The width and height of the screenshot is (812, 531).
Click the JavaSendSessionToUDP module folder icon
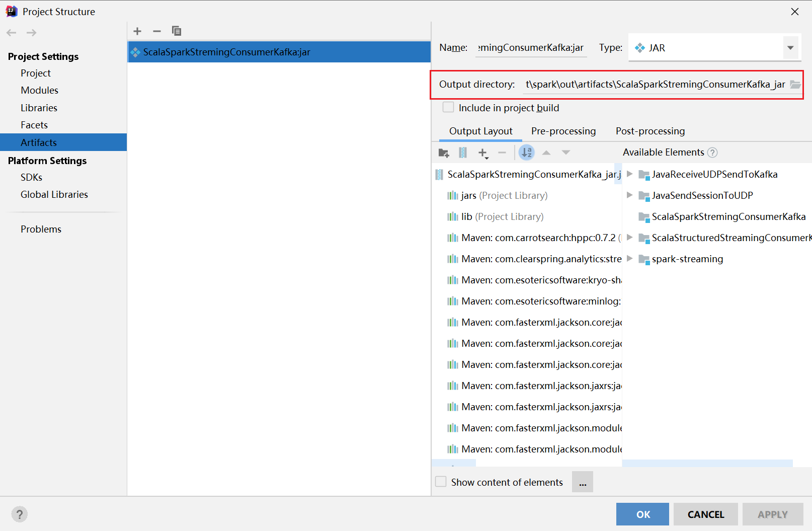pos(644,196)
